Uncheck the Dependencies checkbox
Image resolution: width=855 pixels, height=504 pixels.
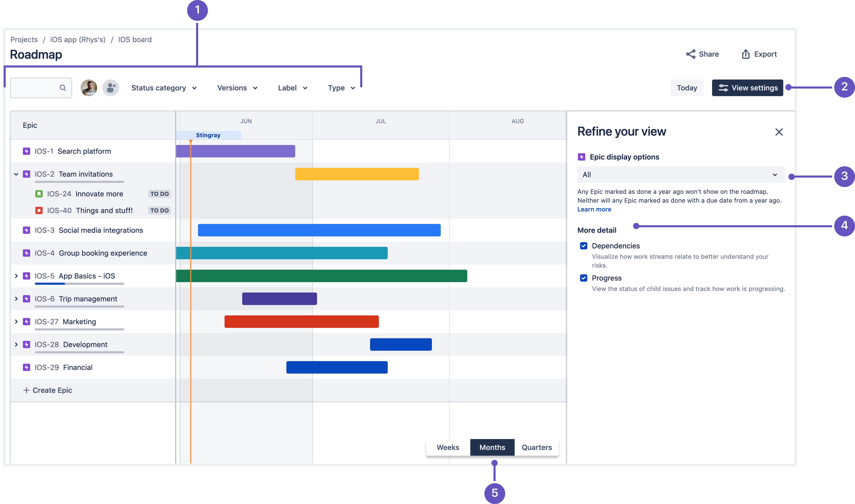click(584, 246)
